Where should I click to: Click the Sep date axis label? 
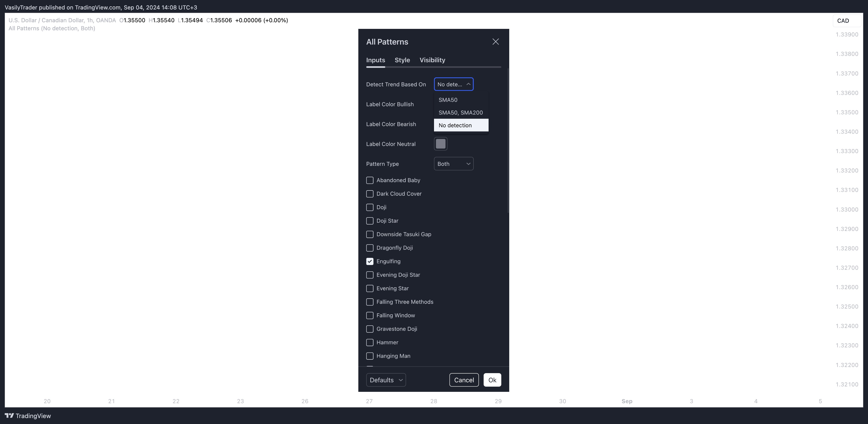pos(627,401)
